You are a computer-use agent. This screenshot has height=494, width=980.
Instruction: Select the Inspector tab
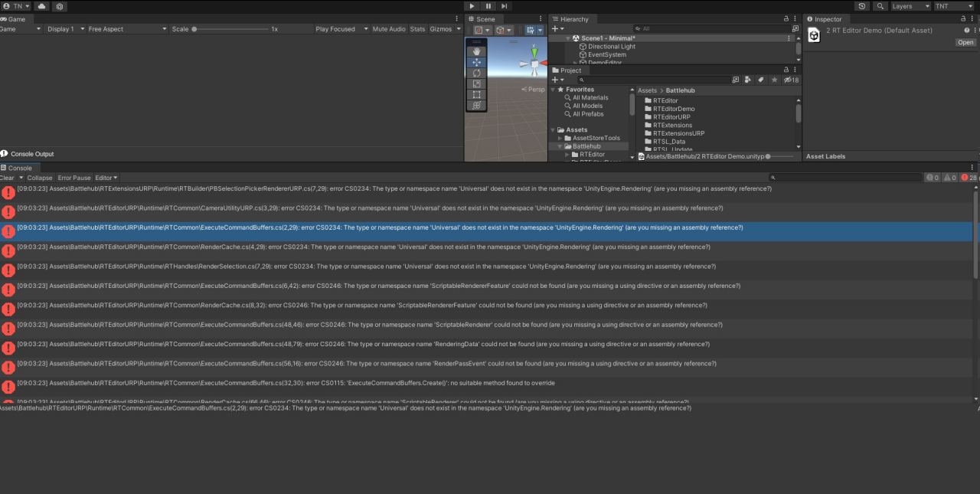click(825, 18)
